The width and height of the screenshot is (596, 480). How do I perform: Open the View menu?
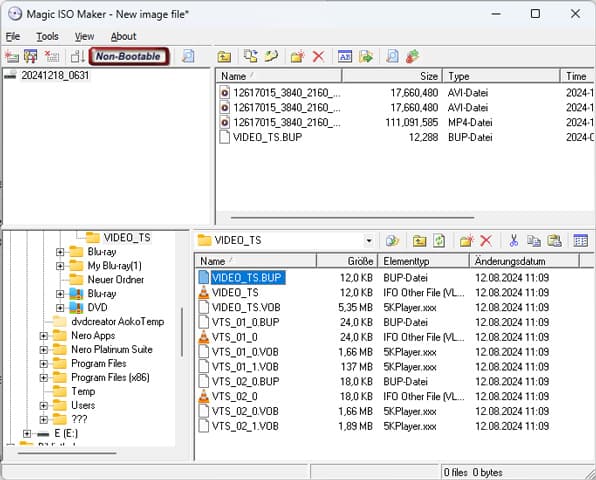tap(84, 36)
